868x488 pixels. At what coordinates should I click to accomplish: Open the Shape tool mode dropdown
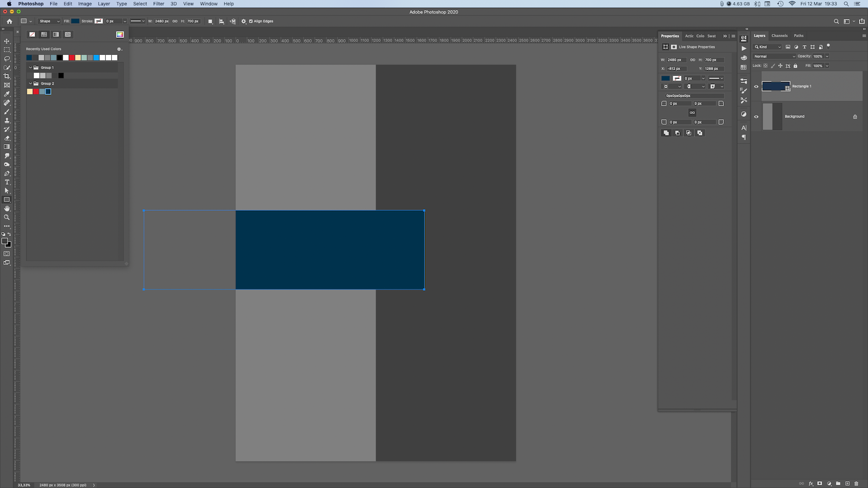[49, 21]
